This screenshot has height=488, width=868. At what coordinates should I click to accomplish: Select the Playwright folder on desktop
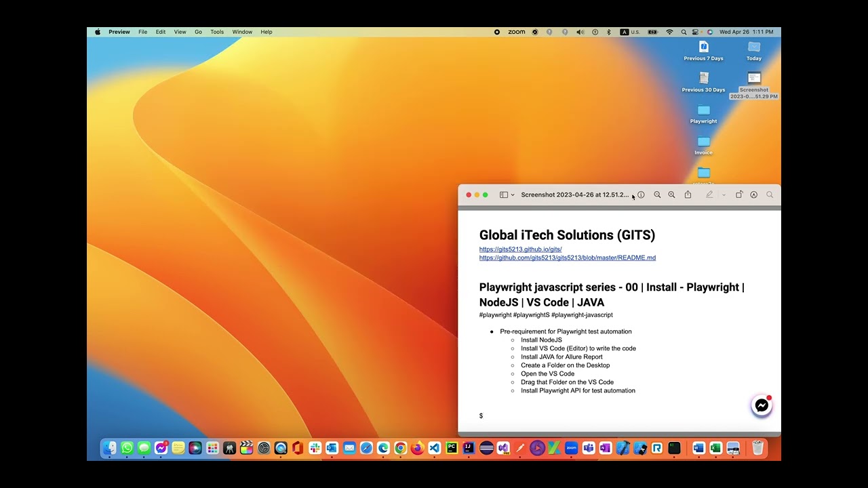(703, 113)
